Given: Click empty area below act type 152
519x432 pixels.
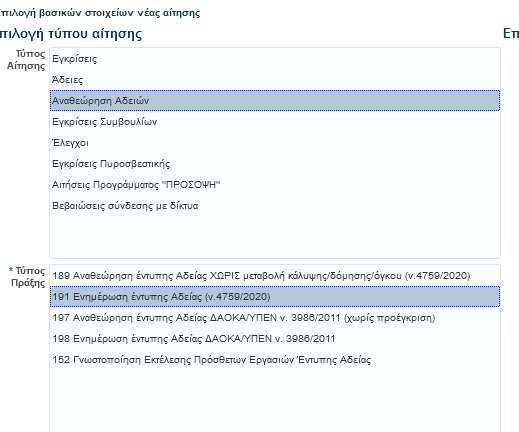Looking at the screenshot, I should (275, 400).
